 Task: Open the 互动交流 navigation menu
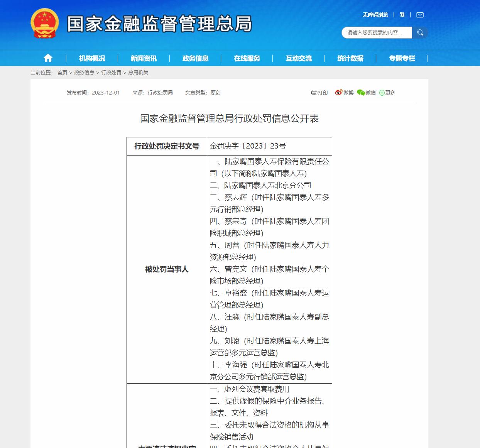pos(298,58)
